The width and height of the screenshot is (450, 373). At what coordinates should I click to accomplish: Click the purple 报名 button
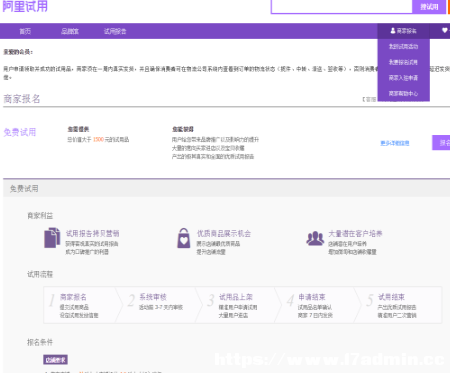click(441, 143)
